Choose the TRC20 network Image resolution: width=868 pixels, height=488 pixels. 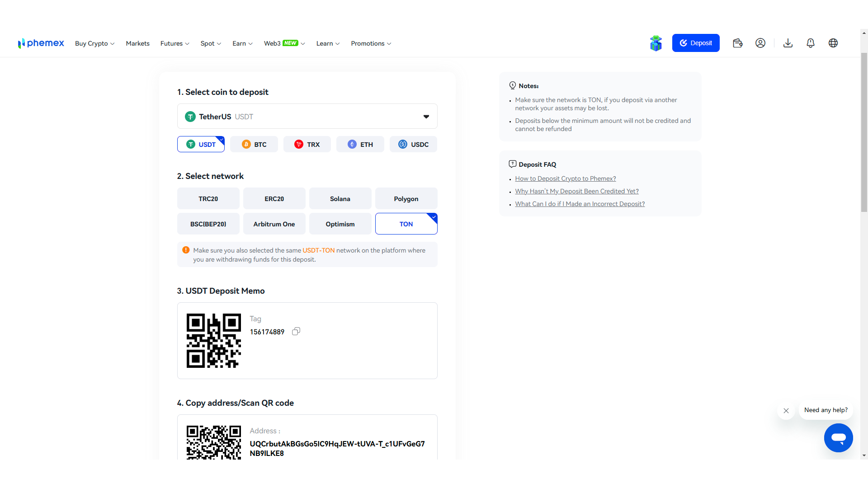[x=208, y=198]
